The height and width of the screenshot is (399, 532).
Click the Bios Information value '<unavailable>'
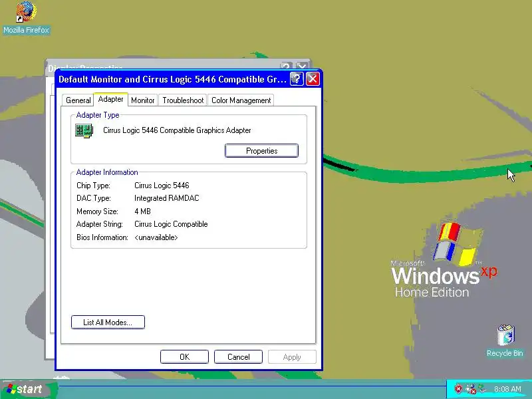[156, 237]
